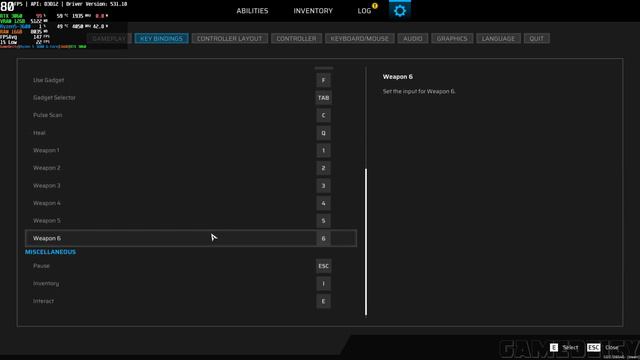Screen dimensions: 640x360
Task: Click the E key binding for Interact
Action: 323,301
